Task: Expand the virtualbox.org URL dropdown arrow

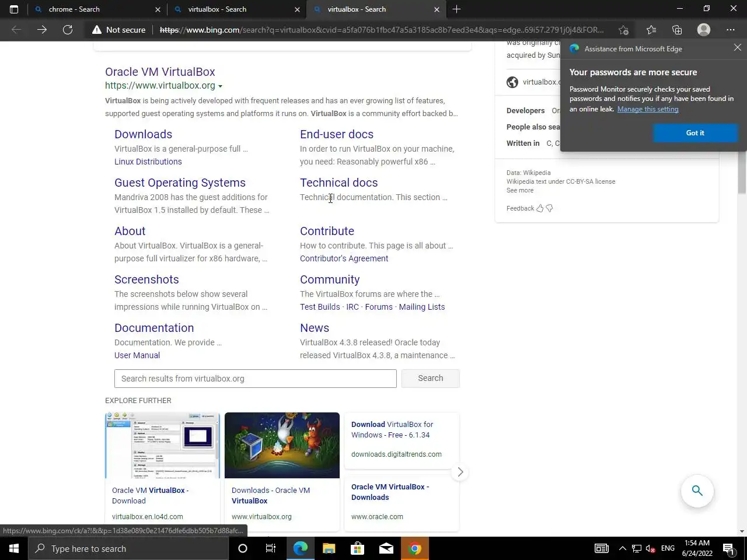Action: (220, 86)
